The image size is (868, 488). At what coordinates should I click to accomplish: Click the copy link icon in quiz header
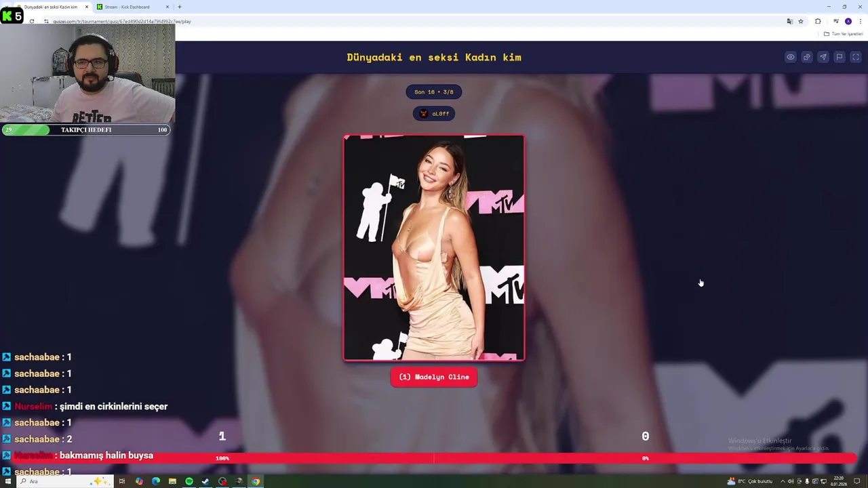807,58
